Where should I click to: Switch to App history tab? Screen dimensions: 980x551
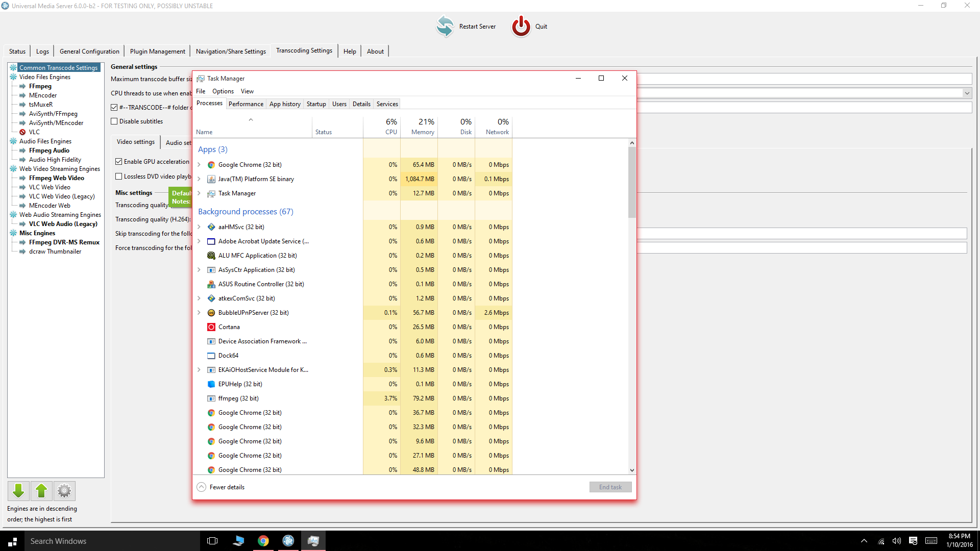pos(285,104)
